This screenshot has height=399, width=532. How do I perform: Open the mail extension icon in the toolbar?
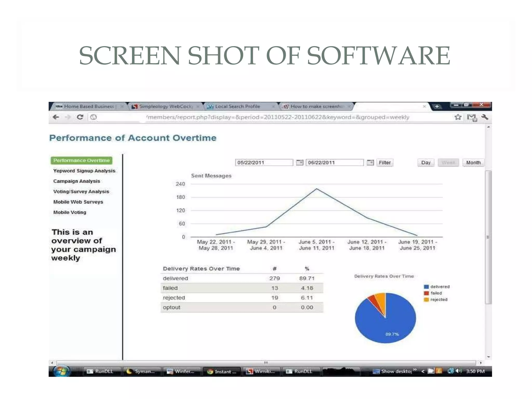coord(472,118)
